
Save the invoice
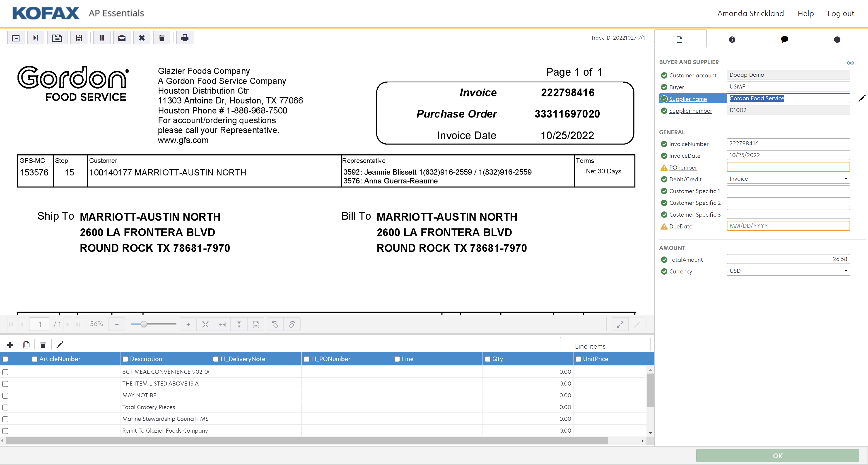click(x=79, y=38)
